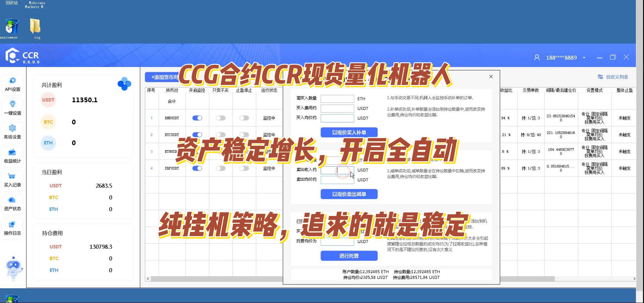
Task: Click the 买入均价约 USDT input field
Action: pos(337,118)
